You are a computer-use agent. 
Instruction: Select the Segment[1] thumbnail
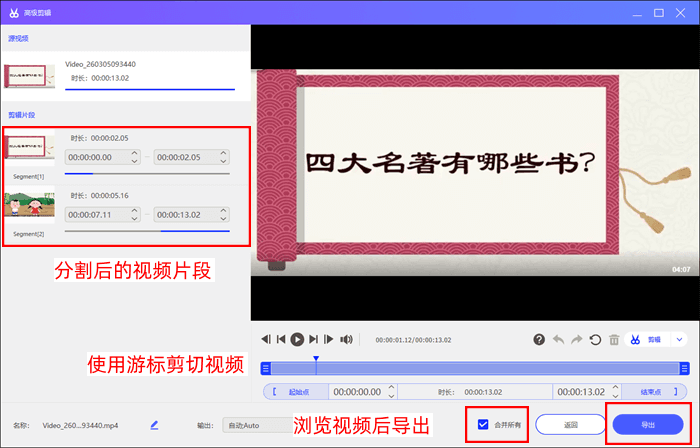(x=29, y=147)
